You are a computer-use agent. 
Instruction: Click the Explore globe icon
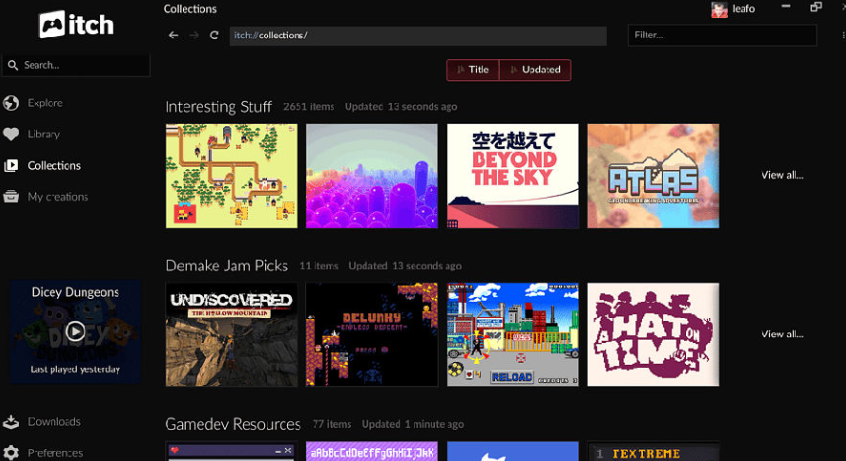[x=11, y=103]
